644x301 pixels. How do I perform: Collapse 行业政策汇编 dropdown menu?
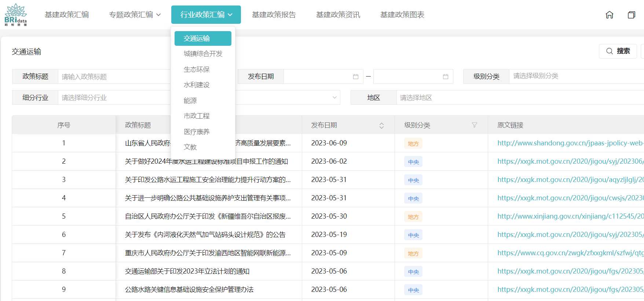click(x=206, y=15)
